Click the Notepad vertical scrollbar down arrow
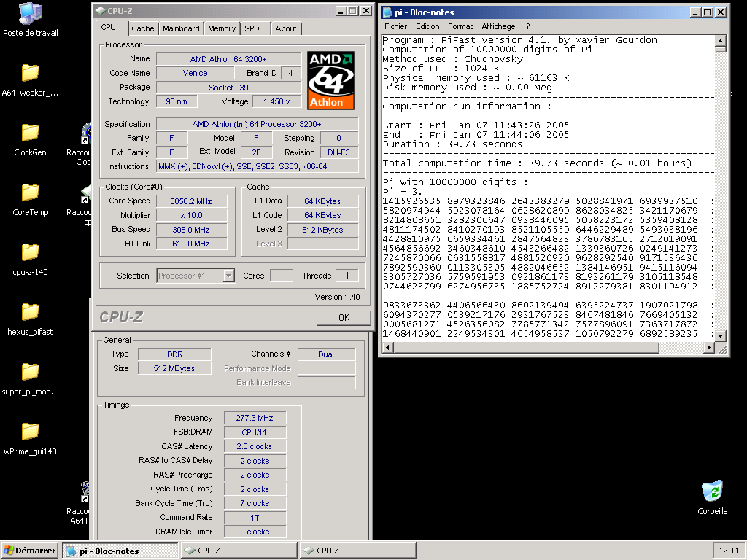Image resolution: width=747 pixels, height=560 pixels. (x=720, y=335)
